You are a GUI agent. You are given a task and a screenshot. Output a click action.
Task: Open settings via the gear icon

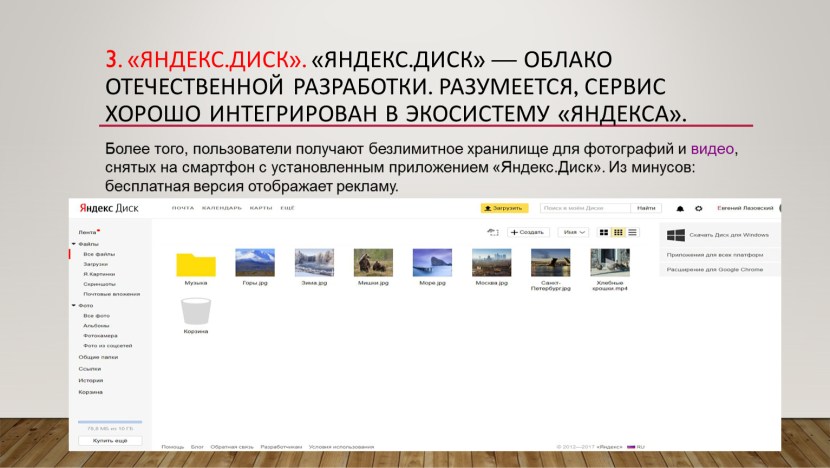[698, 208]
